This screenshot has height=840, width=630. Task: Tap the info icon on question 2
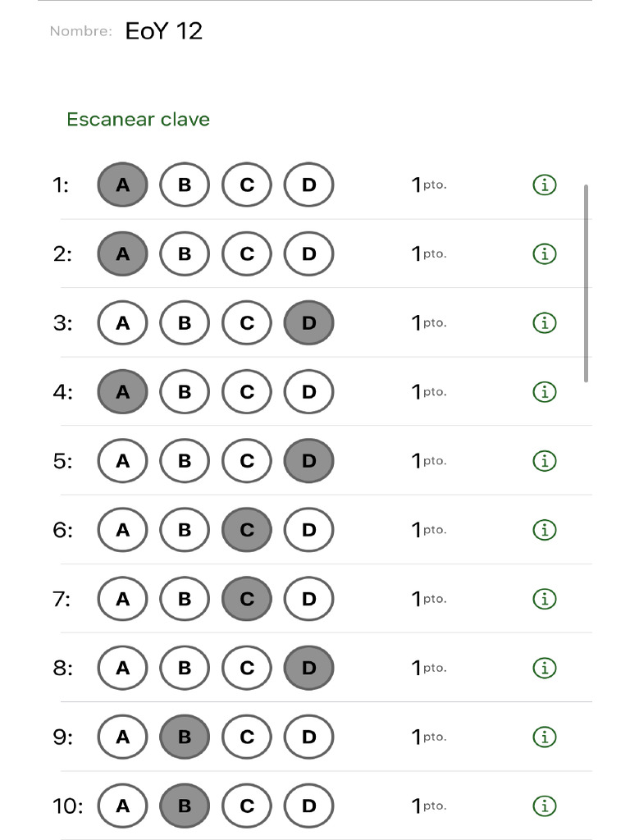tap(544, 254)
